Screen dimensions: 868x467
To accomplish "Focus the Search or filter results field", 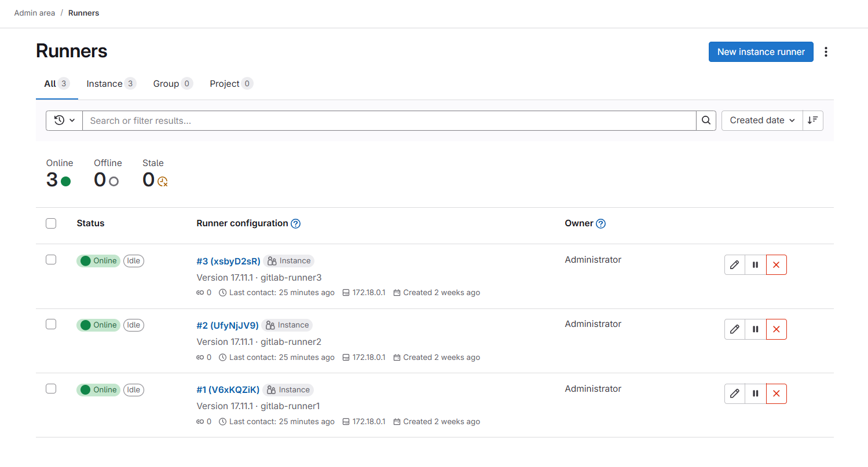I will 388,120.
